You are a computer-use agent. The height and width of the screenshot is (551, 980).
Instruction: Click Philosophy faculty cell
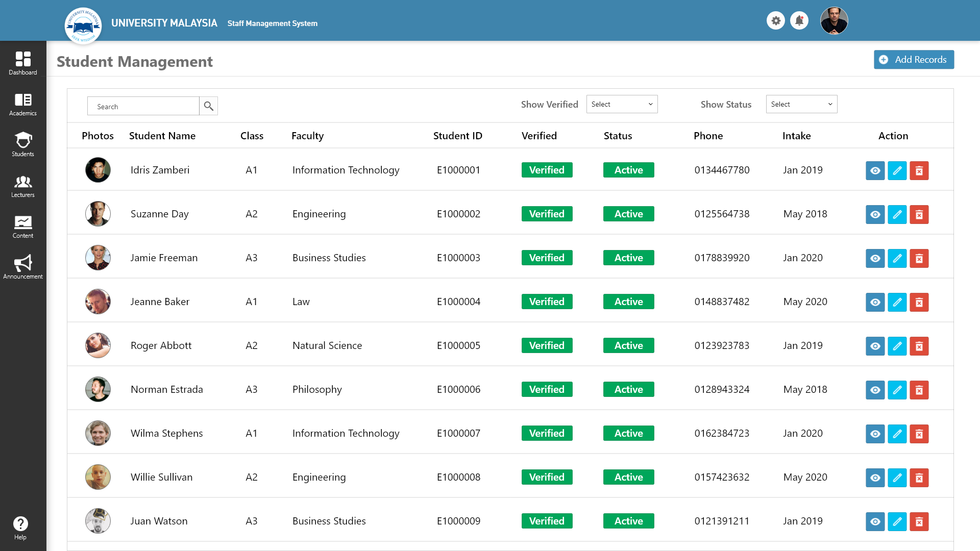coord(317,389)
